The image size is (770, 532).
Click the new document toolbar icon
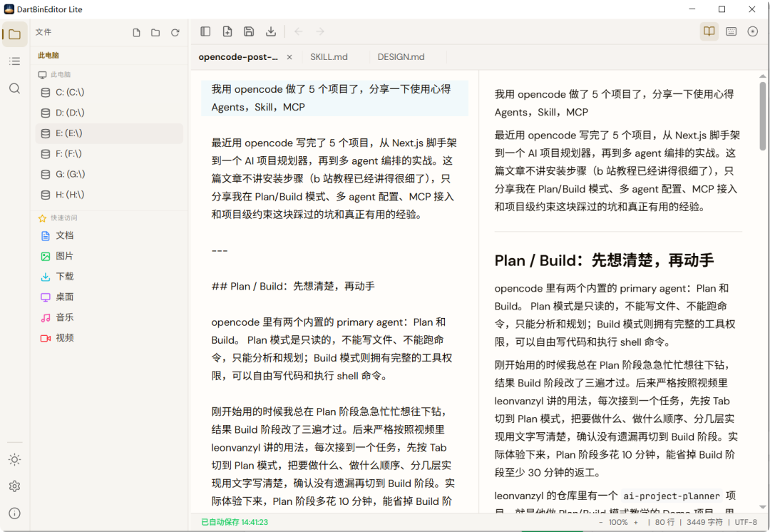tap(227, 31)
